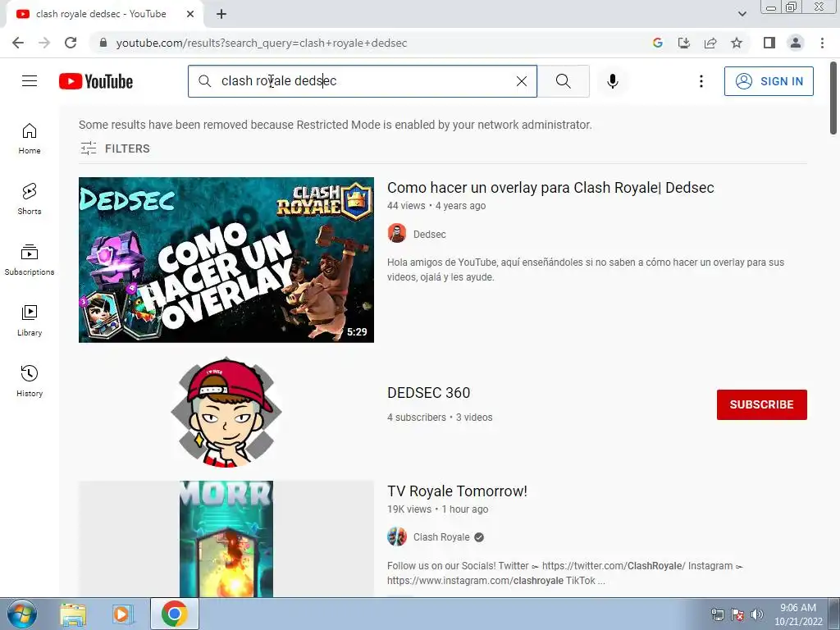Clear the search box with X

pos(521,81)
